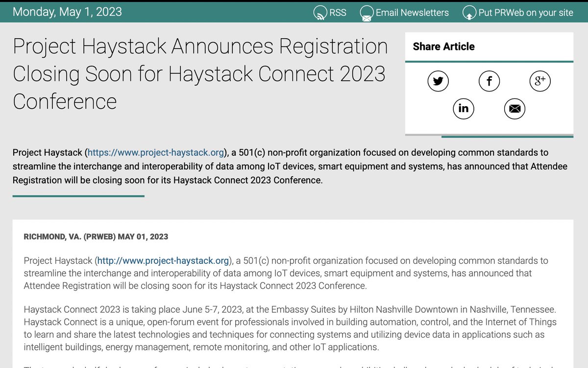Open the project-haystack.org link in the press release
The image size is (588, 368).
(162, 260)
